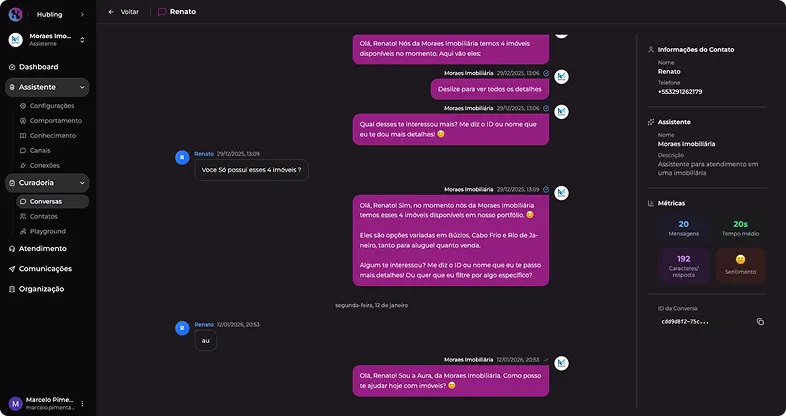Collapse the Assistente section chevron
This screenshot has height=416, width=786.
(82, 87)
